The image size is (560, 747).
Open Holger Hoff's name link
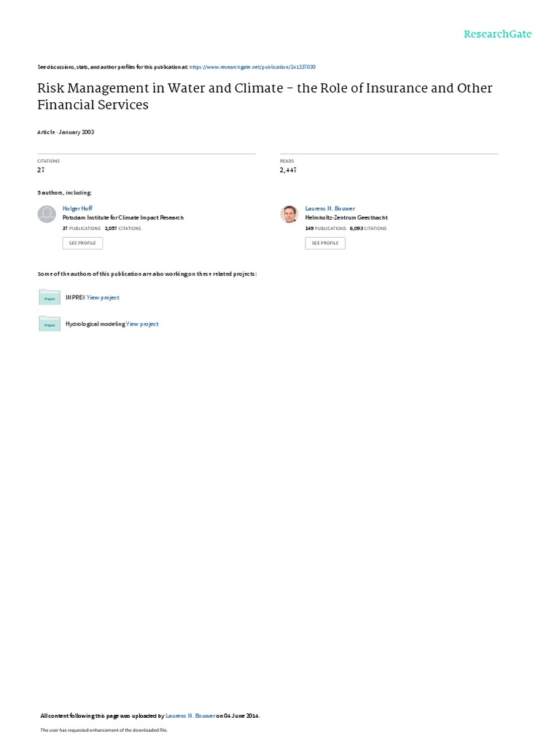77,209
